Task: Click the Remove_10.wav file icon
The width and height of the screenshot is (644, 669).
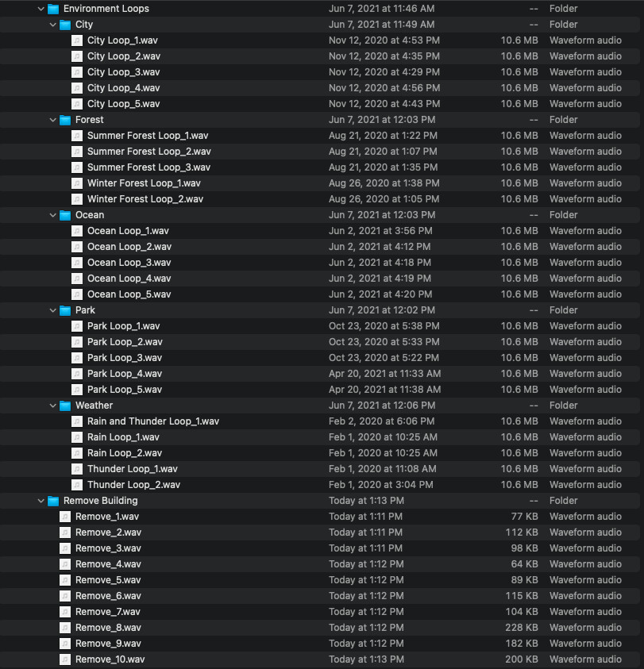Action: (65, 659)
